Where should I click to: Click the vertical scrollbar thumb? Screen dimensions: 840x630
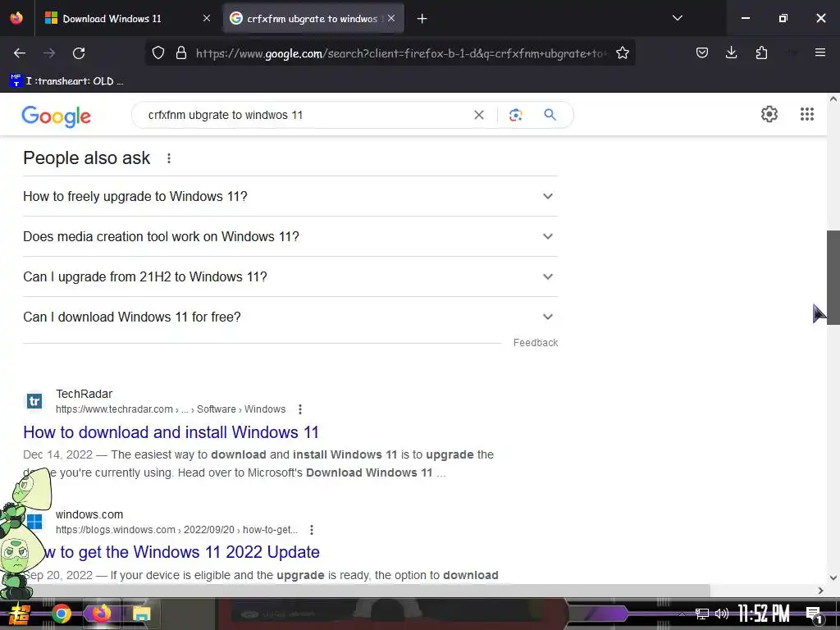(833, 277)
